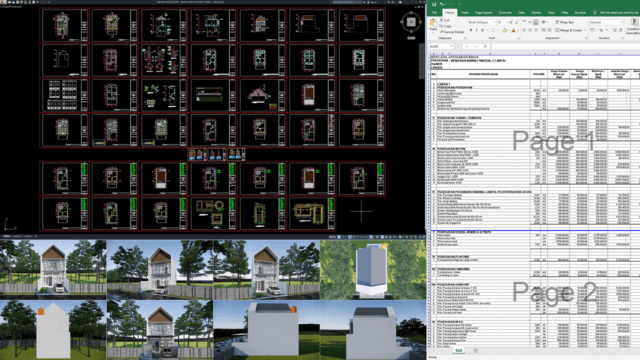
Task: Click the AutoCAD ViewCube
Action: [411, 22]
